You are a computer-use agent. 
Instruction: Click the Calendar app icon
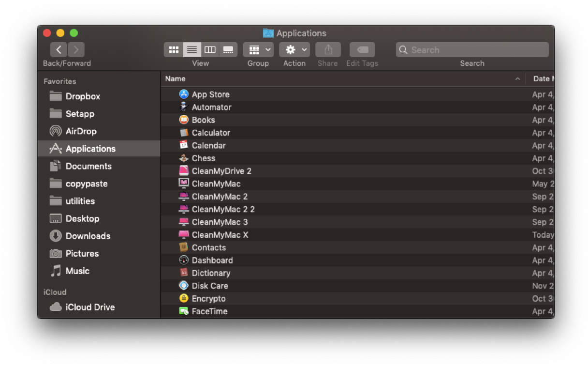[184, 145]
